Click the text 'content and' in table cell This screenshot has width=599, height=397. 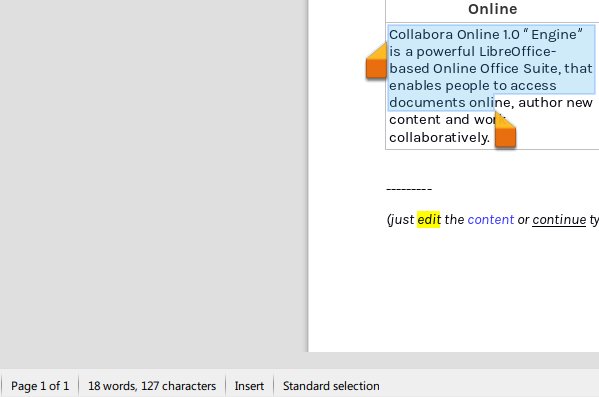429,120
